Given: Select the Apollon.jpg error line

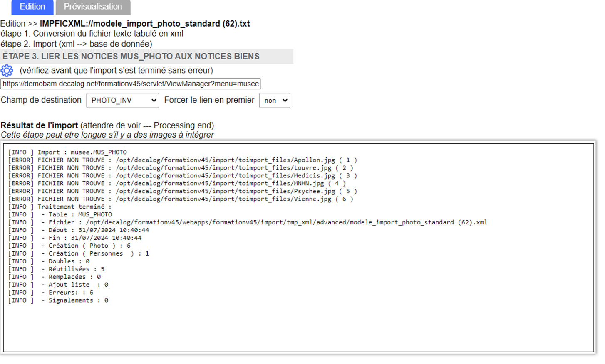Looking at the screenshot, I should [x=182, y=160].
